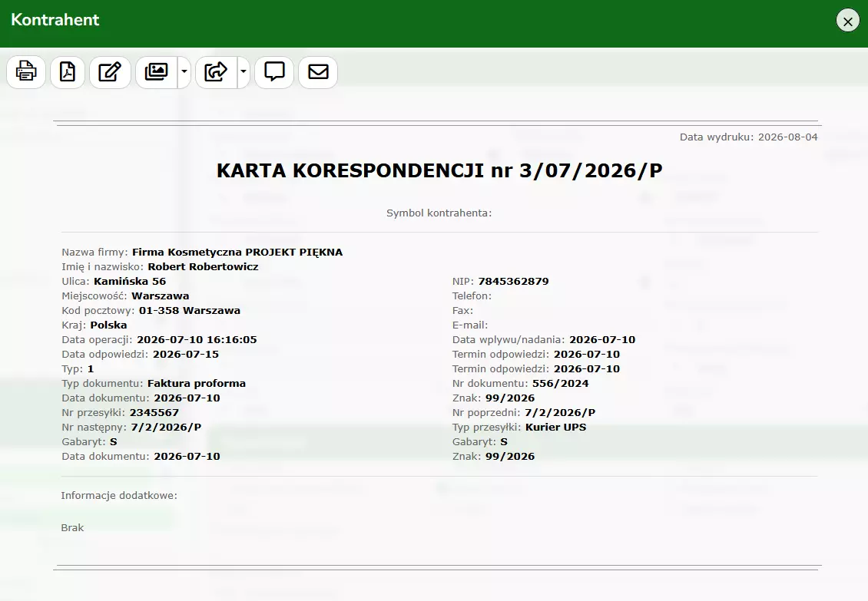Click Nr poprzedni value 7/2/2026/P
The width and height of the screenshot is (868, 601).
click(x=560, y=412)
